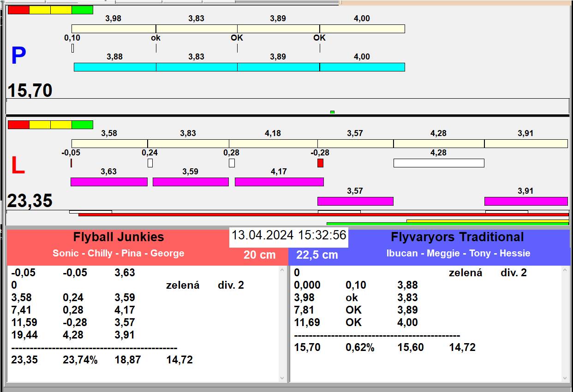
Task: Click the 22,5 cm jump height
Action: pyautogui.click(x=317, y=255)
